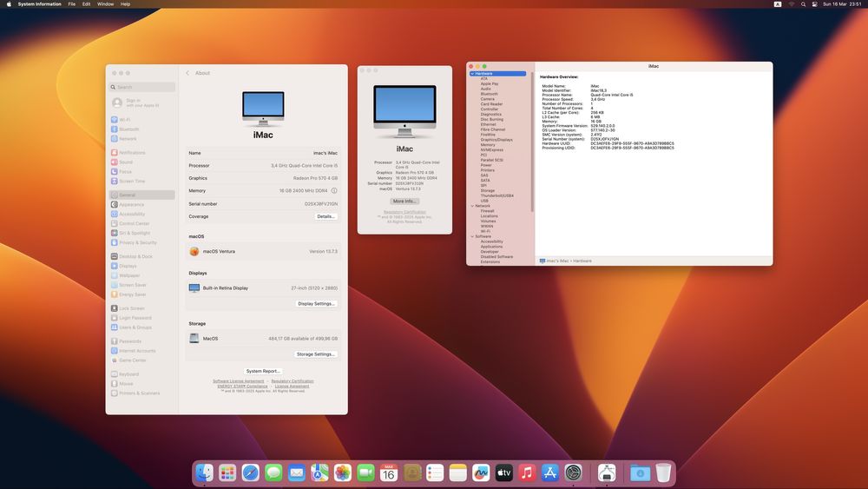Select Disabled Software in the sidebar
868x489 pixels.
496,257
